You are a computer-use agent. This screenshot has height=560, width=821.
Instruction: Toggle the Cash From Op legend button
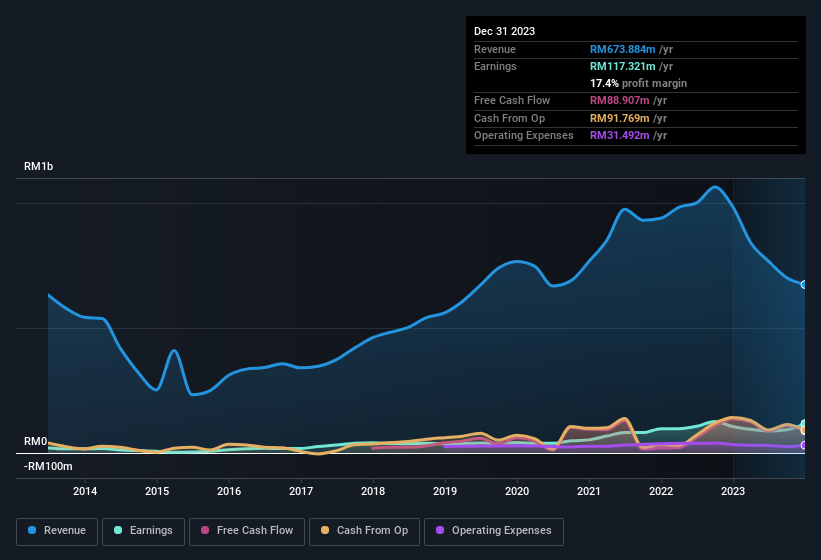364,531
